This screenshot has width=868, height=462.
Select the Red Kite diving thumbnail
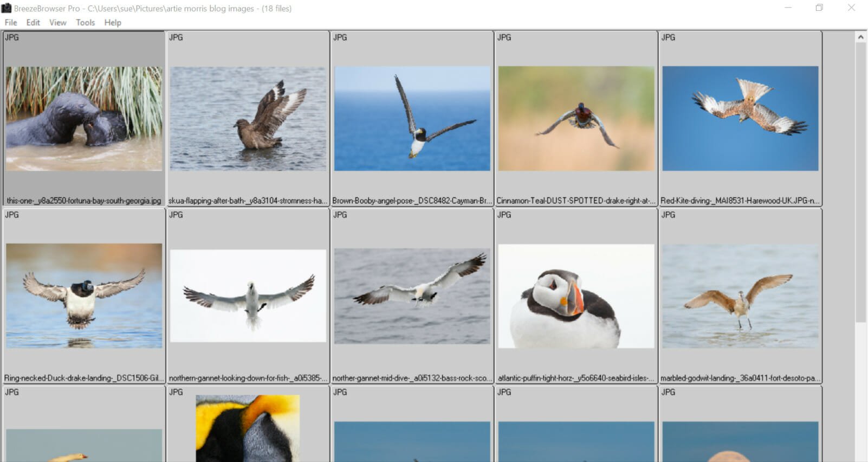(741, 119)
